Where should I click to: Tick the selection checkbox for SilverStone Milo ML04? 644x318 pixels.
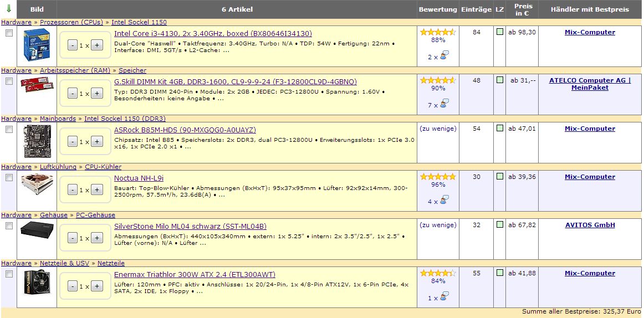pyautogui.click(x=9, y=225)
